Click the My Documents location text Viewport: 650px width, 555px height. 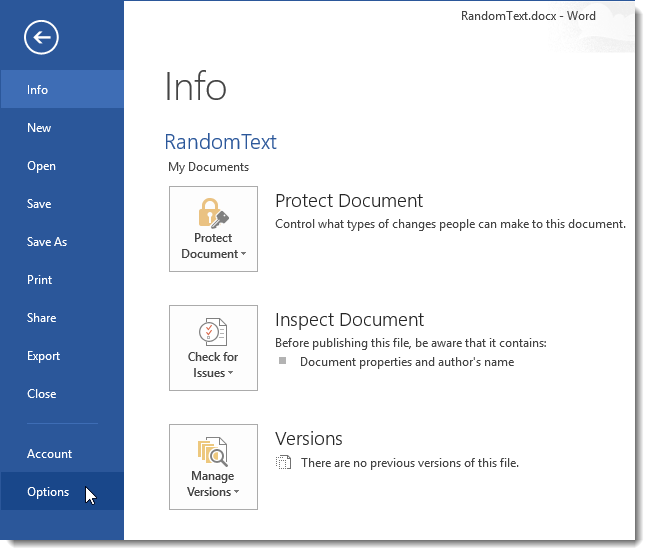(x=209, y=167)
